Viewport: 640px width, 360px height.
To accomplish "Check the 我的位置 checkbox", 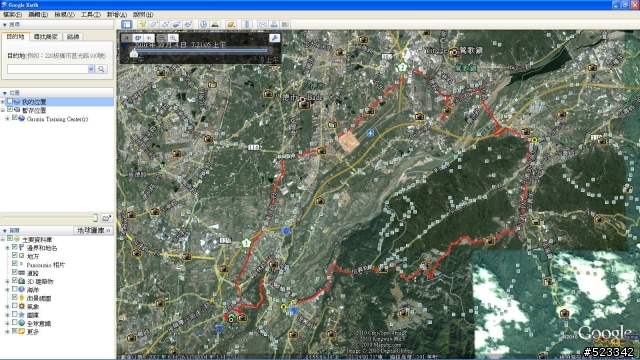I will [10, 101].
